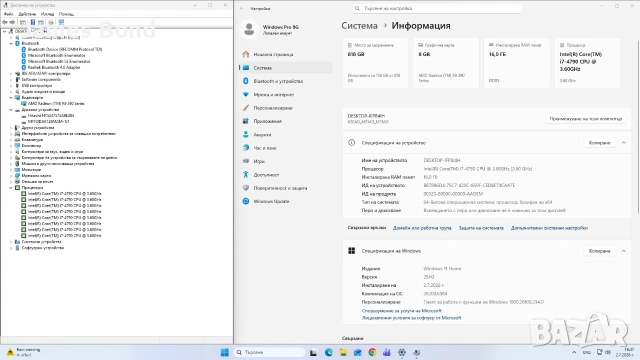This screenshot has height=360, width=640.
Task: Select first Intel Core i7-4790 processor entry
Action: [64, 193]
